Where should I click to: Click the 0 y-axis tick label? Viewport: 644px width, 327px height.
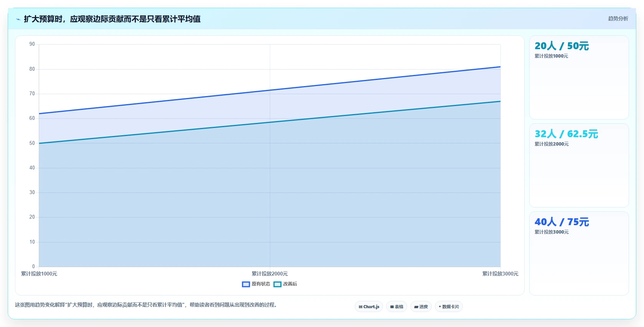click(33, 266)
